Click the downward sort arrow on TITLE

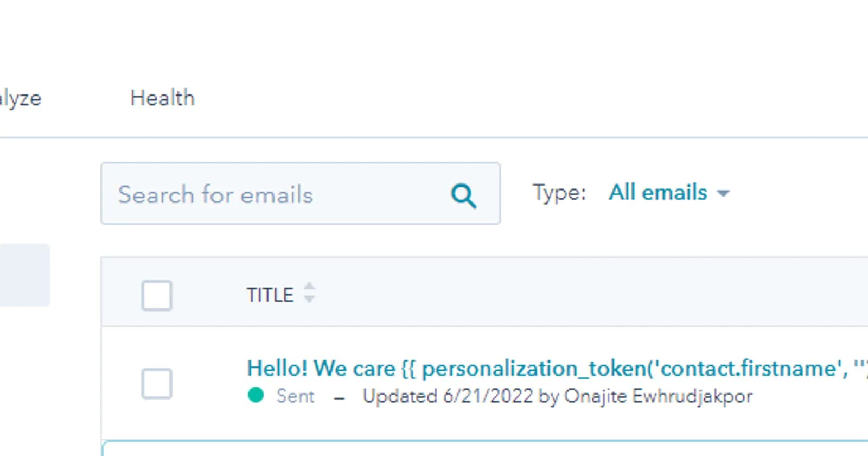point(309,299)
